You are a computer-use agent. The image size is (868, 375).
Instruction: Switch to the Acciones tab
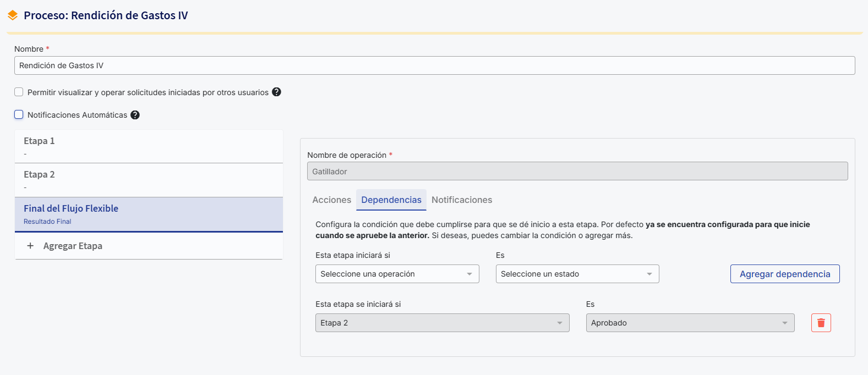tap(331, 200)
